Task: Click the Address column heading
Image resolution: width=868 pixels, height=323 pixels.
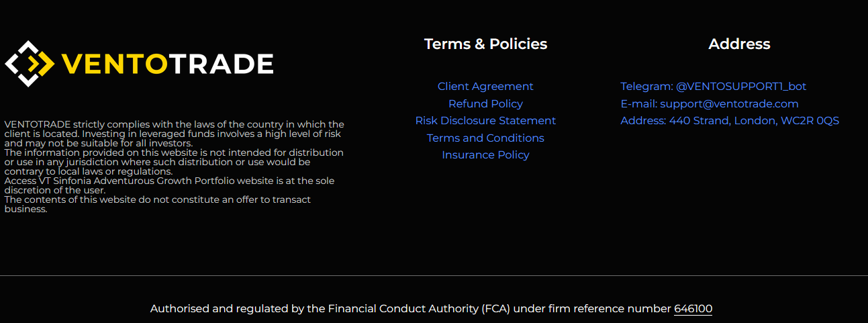Action: pos(739,44)
